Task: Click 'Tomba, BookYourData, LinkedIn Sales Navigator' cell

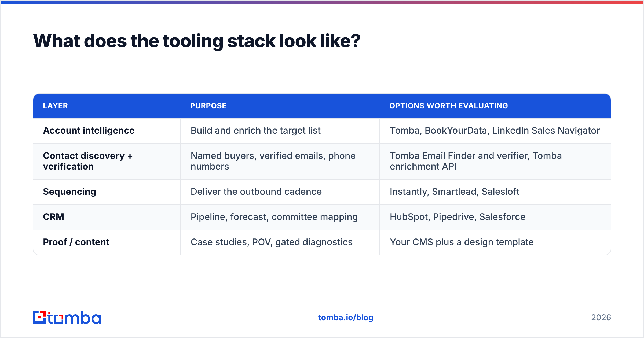Action: (495, 130)
